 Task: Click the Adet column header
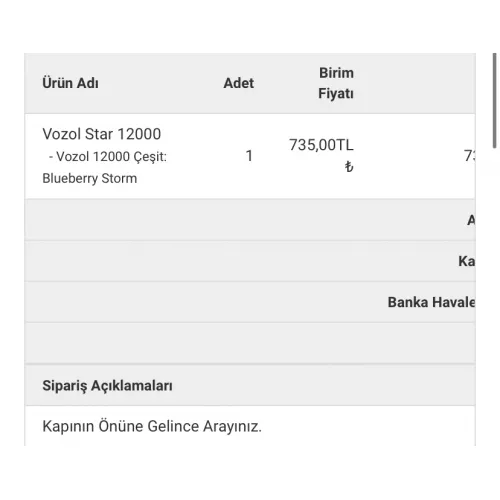(239, 83)
